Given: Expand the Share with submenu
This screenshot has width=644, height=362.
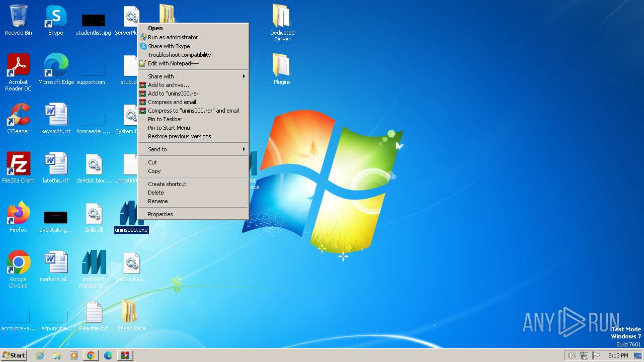Looking at the screenshot, I should 193,76.
